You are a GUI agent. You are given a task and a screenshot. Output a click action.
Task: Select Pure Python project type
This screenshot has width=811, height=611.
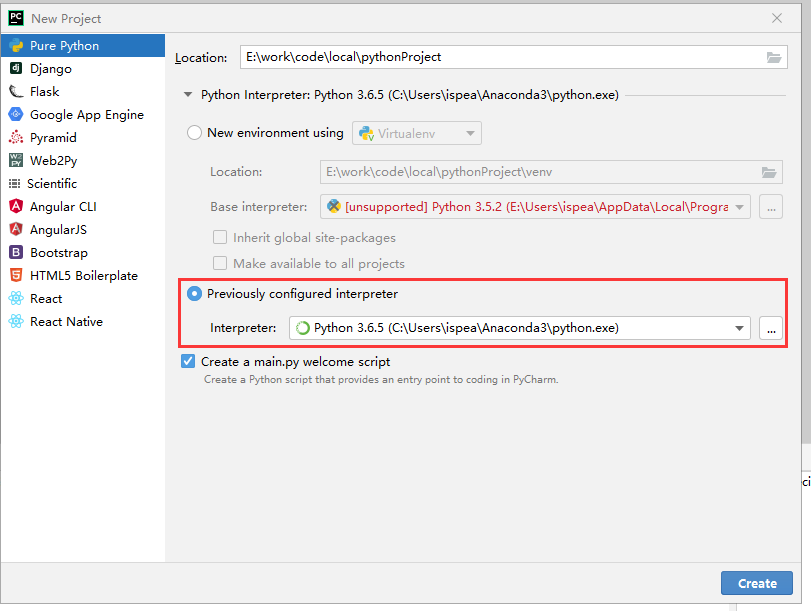pos(83,46)
